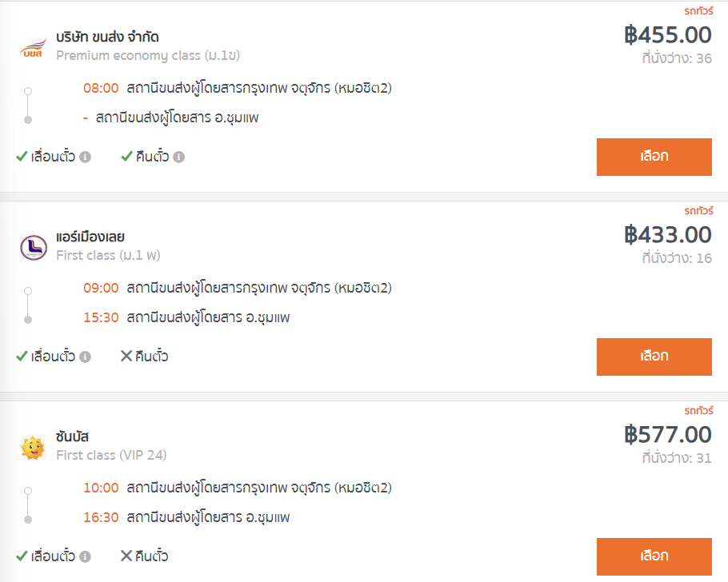
Task: Click the บขส company logo icon
Action: [x=33, y=48]
